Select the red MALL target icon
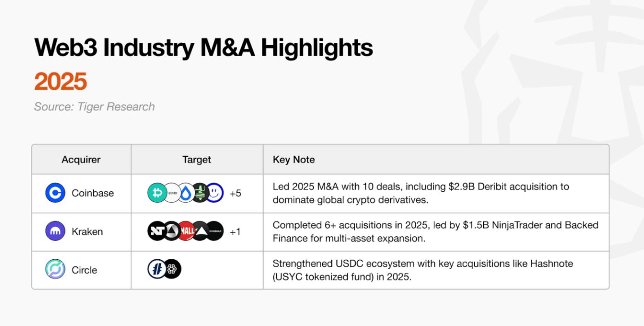 coord(185,231)
